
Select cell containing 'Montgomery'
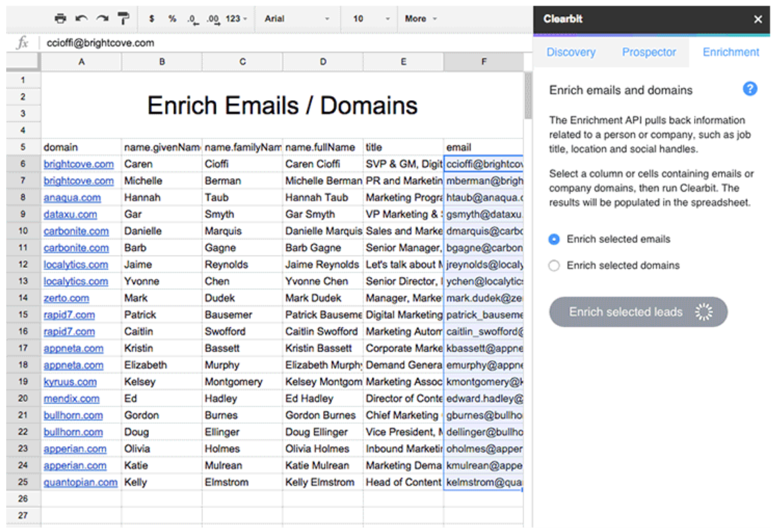[x=242, y=382]
